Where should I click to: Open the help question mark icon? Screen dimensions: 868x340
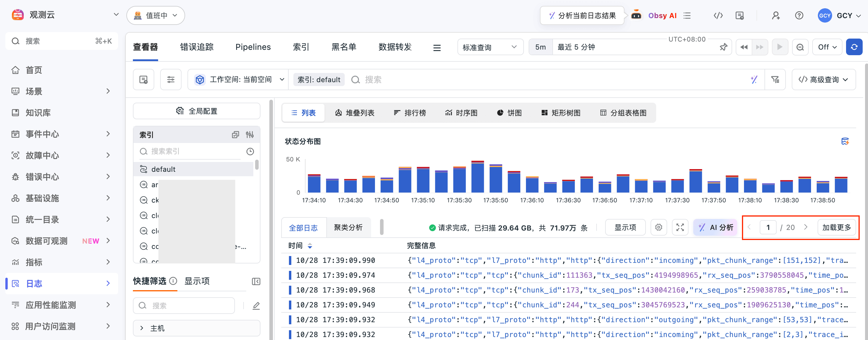[799, 15]
